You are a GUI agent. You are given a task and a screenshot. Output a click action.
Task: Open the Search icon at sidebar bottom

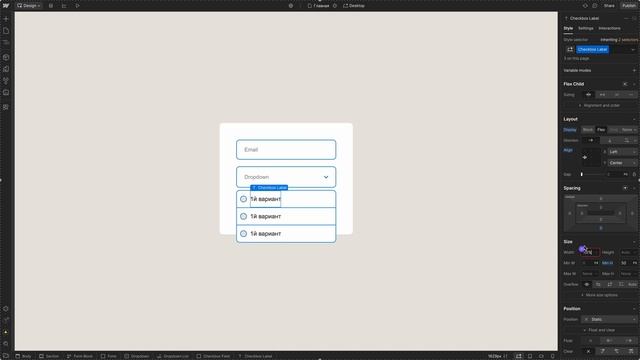(6, 344)
